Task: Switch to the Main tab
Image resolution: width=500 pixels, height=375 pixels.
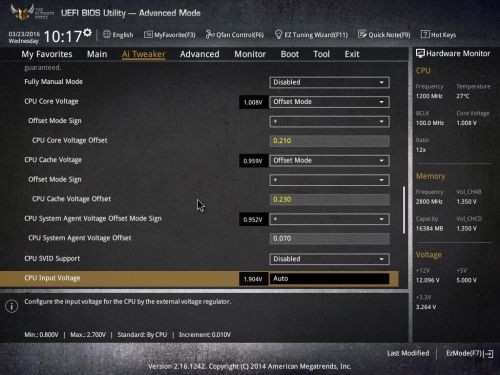Action: pyautogui.click(x=97, y=54)
